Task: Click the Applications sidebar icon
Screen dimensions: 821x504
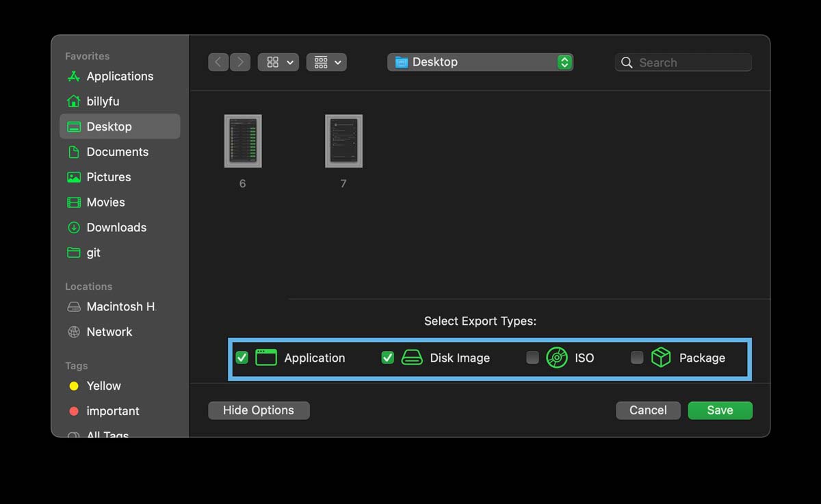Action: (x=74, y=76)
